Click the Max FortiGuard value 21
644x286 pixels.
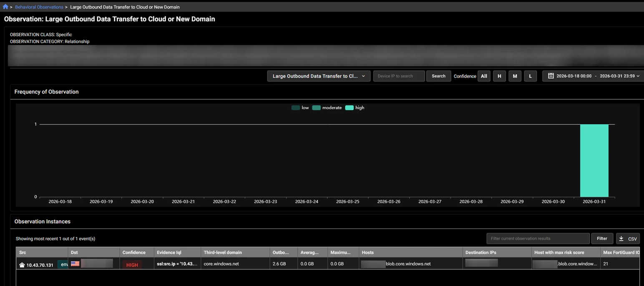click(x=606, y=264)
